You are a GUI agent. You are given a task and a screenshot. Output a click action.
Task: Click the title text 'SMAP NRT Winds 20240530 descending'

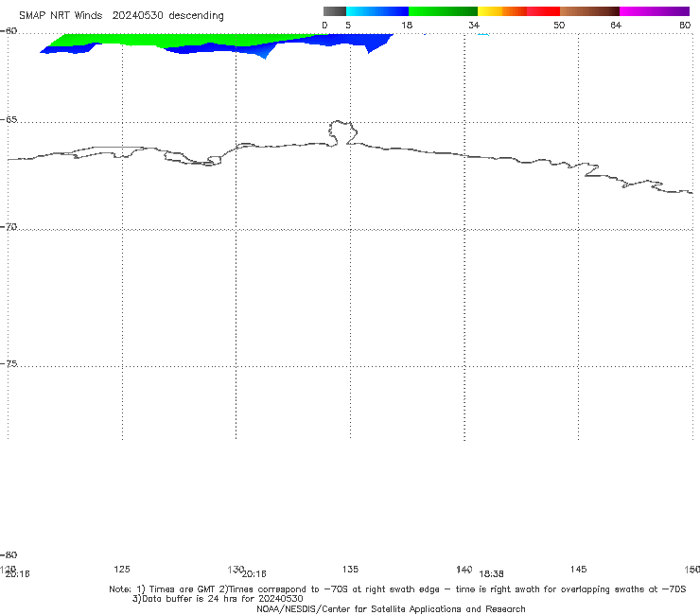pyautogui.click(x=121, y=15)
